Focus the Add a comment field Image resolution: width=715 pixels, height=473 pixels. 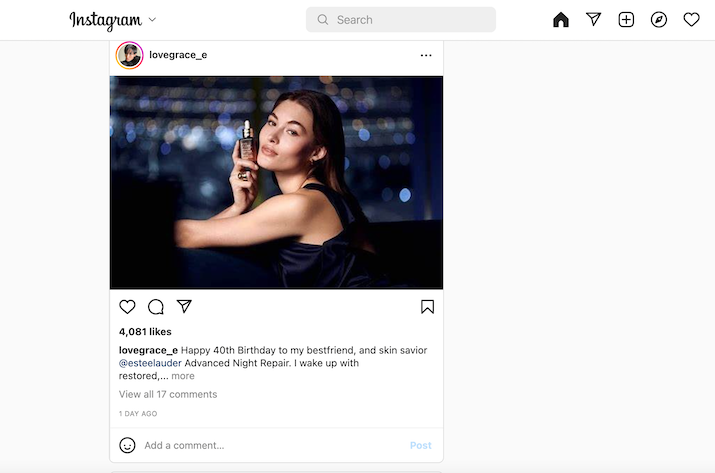coord(274,445)
